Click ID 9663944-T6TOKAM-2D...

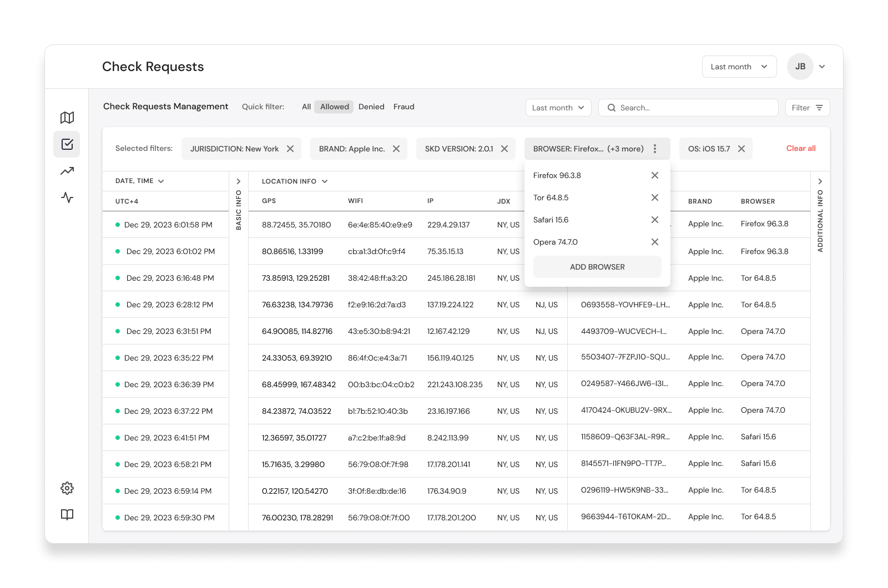click(x=625, y=516)
